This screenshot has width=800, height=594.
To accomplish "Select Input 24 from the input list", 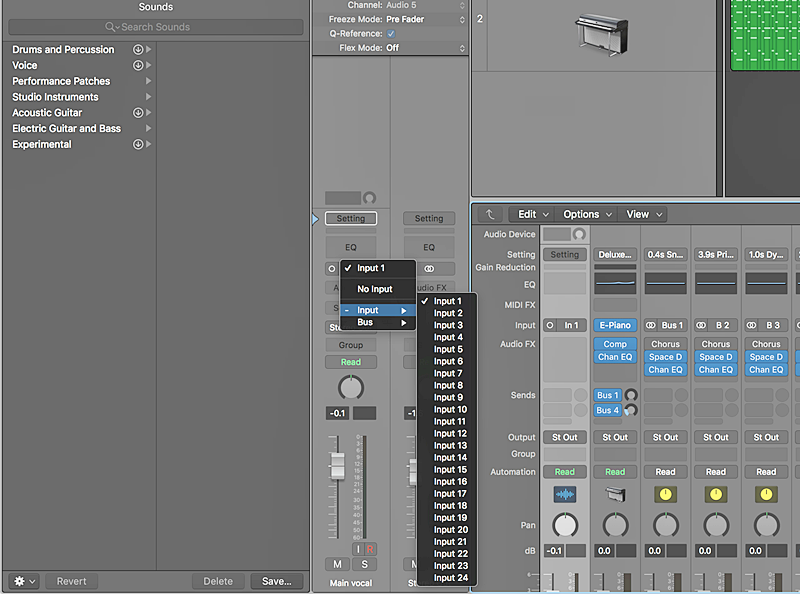I will coord(447,578).
